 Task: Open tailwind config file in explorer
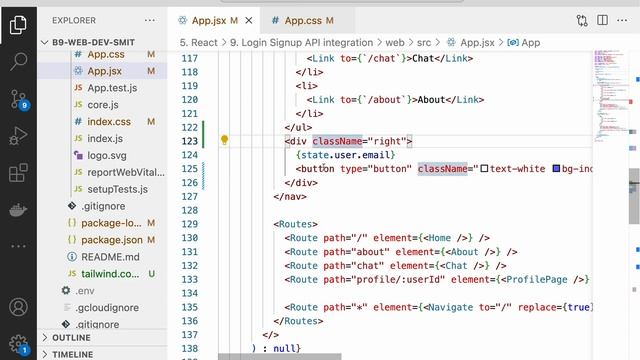tap(110, 274)
